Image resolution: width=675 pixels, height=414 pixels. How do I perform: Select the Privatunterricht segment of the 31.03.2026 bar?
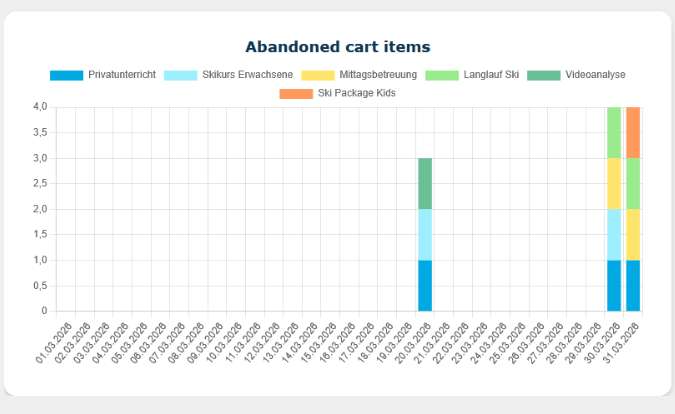pyautogui.click(x=633, y=285)
